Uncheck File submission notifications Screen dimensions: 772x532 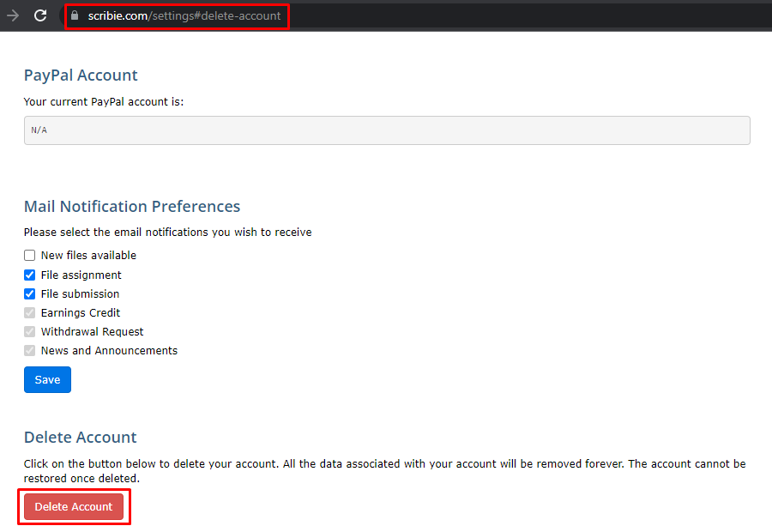(29, 294)
